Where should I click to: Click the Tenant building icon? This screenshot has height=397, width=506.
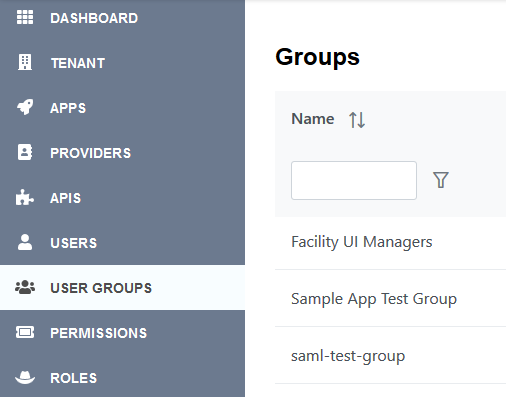(x=25, y=62)
